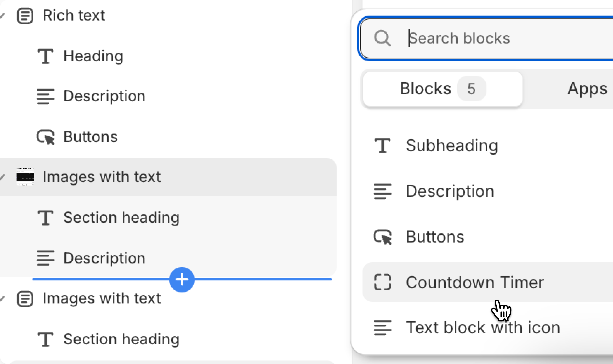Click the Heading block T icon

pos(45,56)
